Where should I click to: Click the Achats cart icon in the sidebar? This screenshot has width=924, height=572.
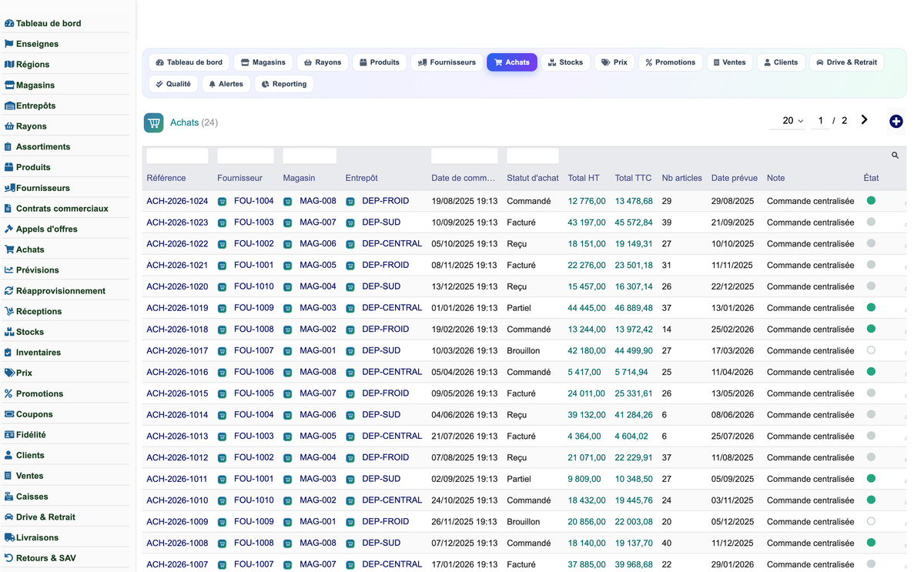click(x=9, y=249)
